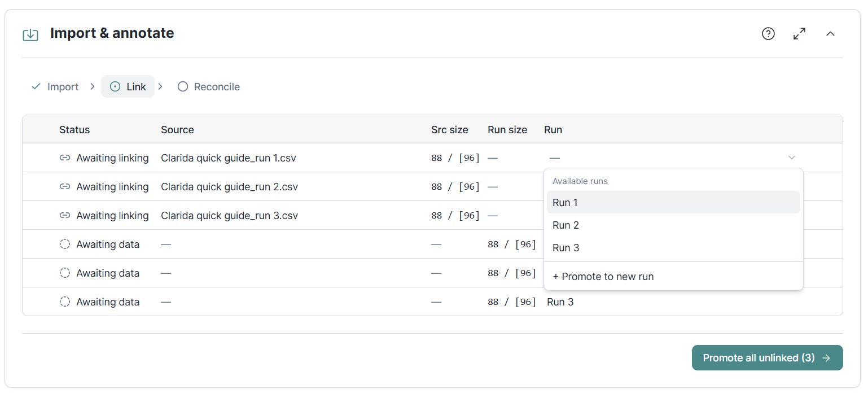Click the chevron after the Import step
This screenshot has height=393, width=868.
pyautogui.click(x=92, y=86)
